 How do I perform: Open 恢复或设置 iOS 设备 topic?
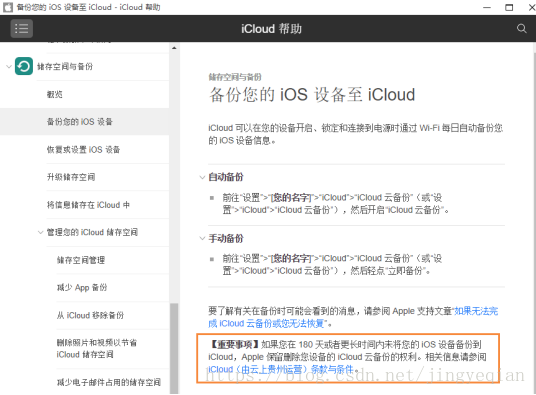83,149
